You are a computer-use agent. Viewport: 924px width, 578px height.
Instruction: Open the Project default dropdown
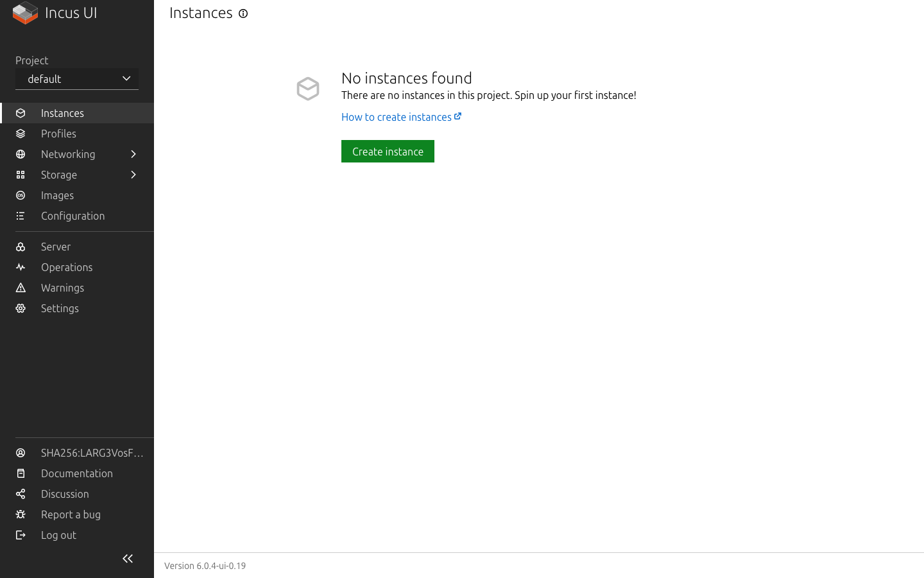coord(77,79)
